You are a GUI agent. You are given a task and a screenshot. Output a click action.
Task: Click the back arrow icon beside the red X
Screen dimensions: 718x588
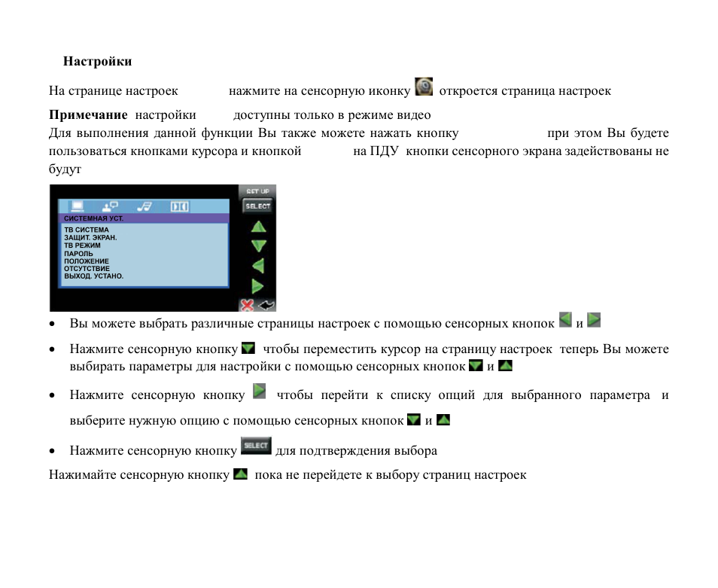[266, 305]
